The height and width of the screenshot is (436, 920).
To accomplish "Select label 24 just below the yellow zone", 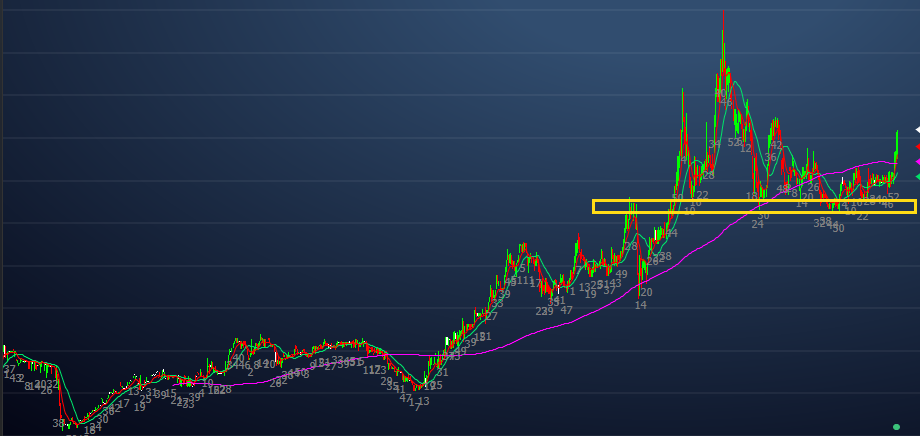I will click(x=757, y=225).
